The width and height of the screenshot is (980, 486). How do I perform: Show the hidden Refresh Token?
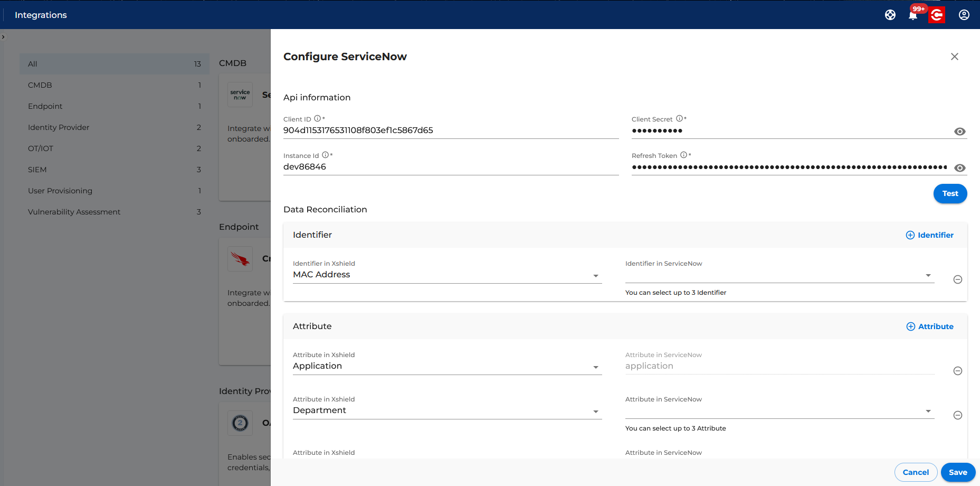(x=960, y=168)
